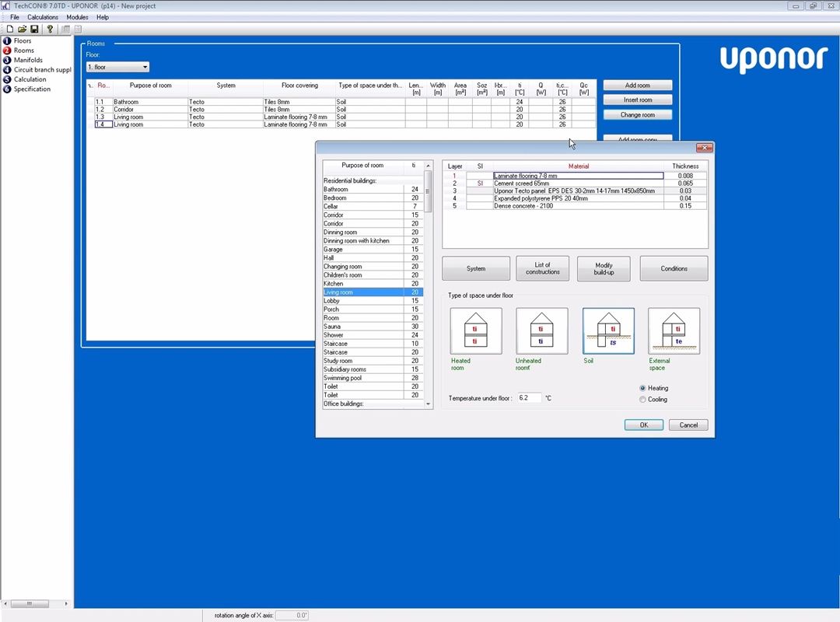Click the Temperature under floor field

pyautogui.click(x=528, y=398)
